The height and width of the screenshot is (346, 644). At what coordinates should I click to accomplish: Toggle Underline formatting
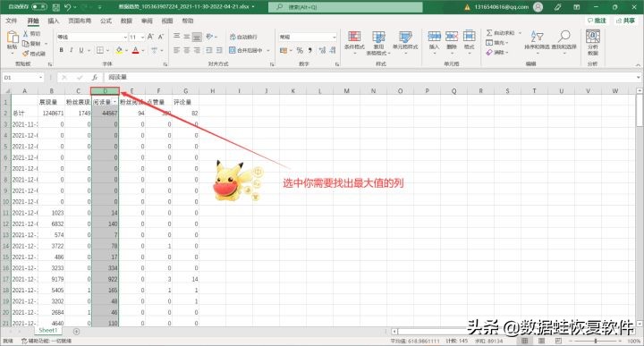coord(80,50)
